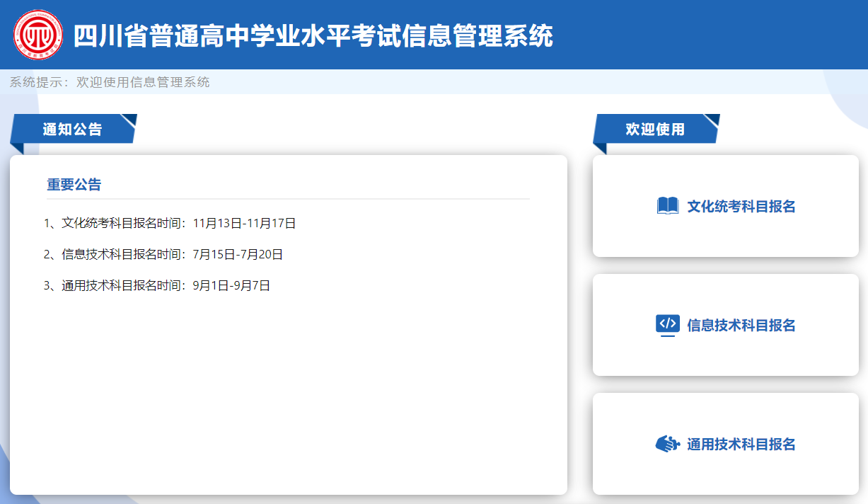Open 文化统考科目报名 registration link
Image resolution: width=868 pixels, height=504 pixels.
pyautogui.click(x=741, y=206)
